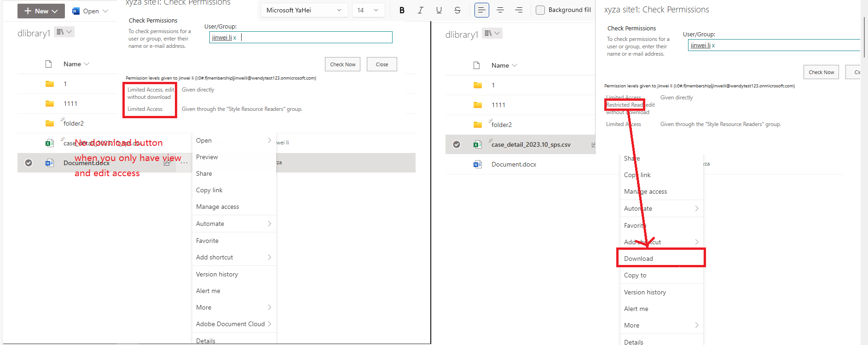This screenshot has height=345, width=868.
Task: Click the Word icon of the right Document.docx
Action: click(x=478, y=164)
